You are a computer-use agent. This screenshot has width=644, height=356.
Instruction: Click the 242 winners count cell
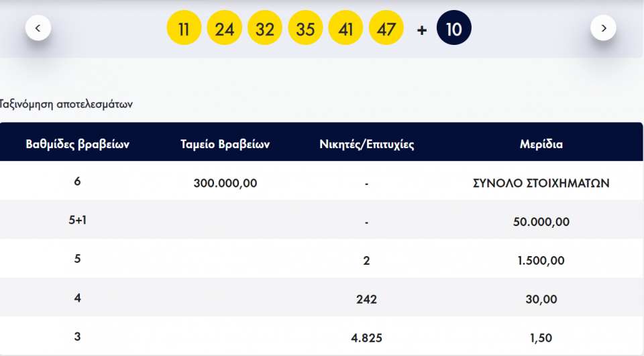366,299
